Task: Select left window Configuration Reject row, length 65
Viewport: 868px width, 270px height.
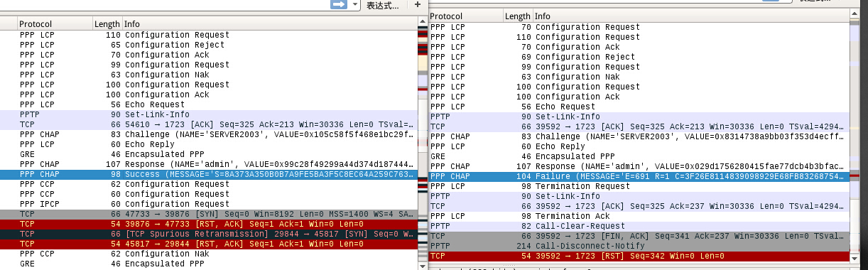Action: (x=209, y=45)
